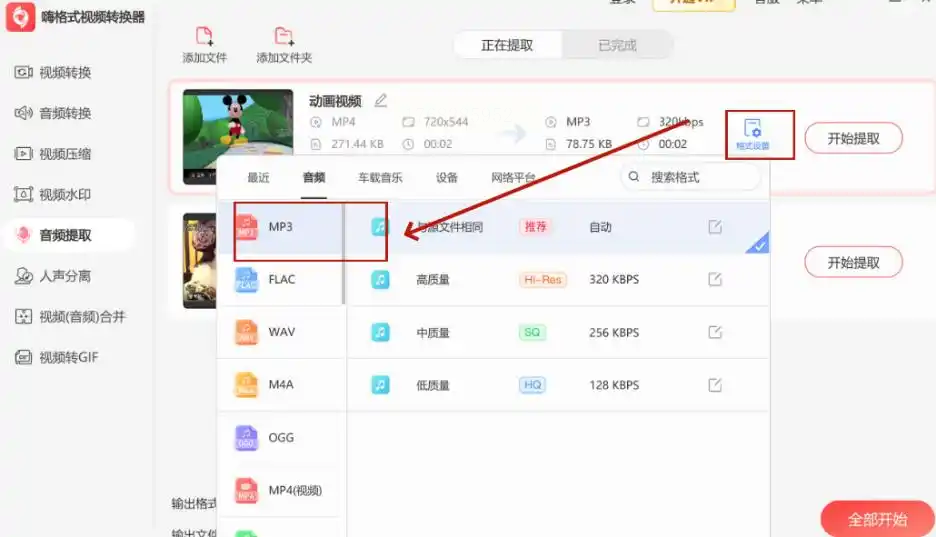The width and height of the screenshot is (936, 537).
Task: Open 视频转换 in the sidebar
Action: (x=53, y=73)
